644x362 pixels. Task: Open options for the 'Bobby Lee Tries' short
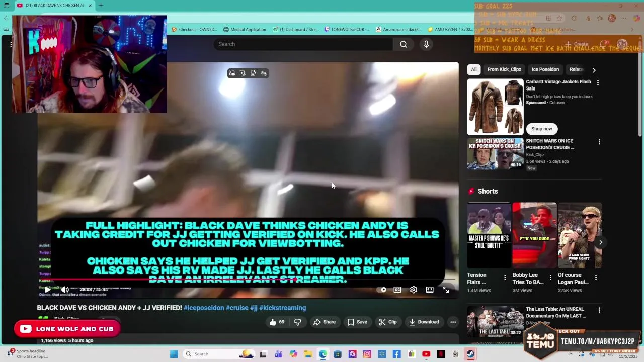coord(550,278)
